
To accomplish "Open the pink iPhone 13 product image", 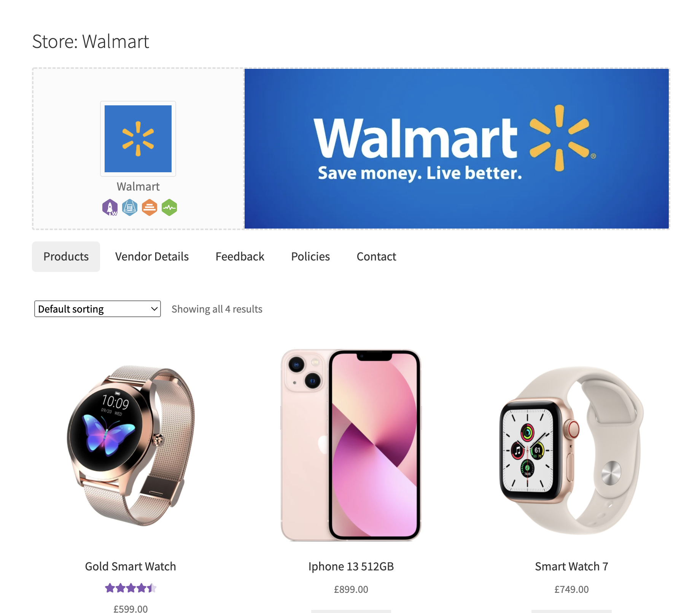I will coord(351,445).
